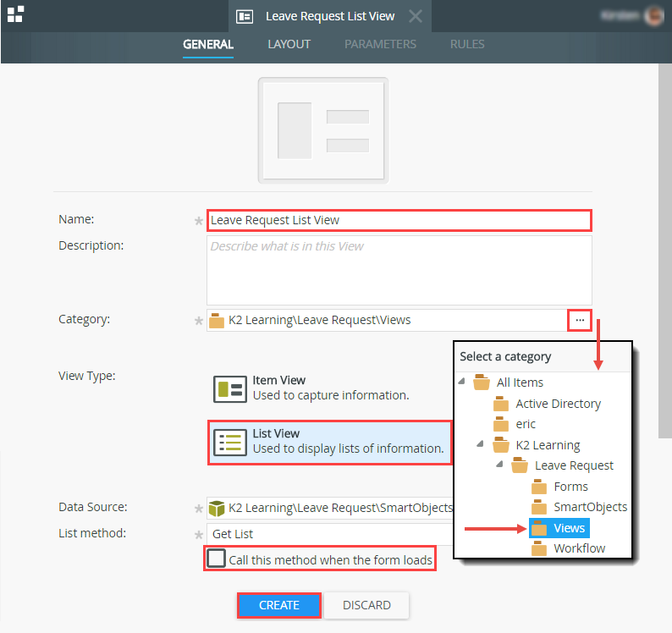Click the Data Source path field
The image size is (672, 633).
[x=330, y=508]
